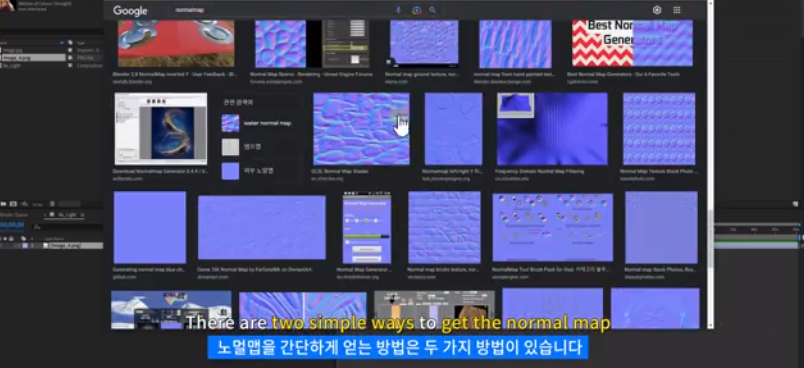Open the GLSL Normal Map Shader thumbnail
The height and width of the screenshot is (368, 804).
click(361, 129)
